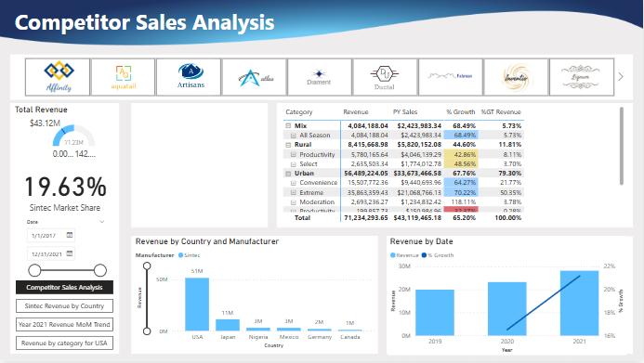Click the Revenue legend marker in date chart

393,255
